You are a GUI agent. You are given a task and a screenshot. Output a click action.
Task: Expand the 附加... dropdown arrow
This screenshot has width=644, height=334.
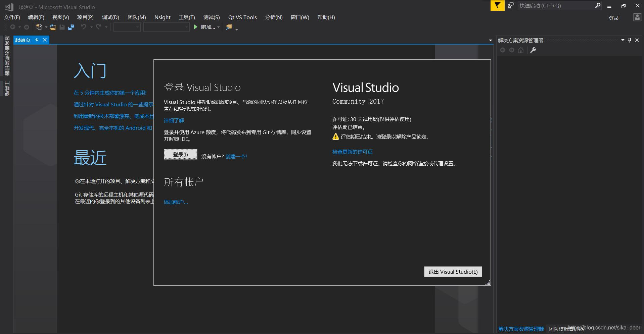pos(219,27)
